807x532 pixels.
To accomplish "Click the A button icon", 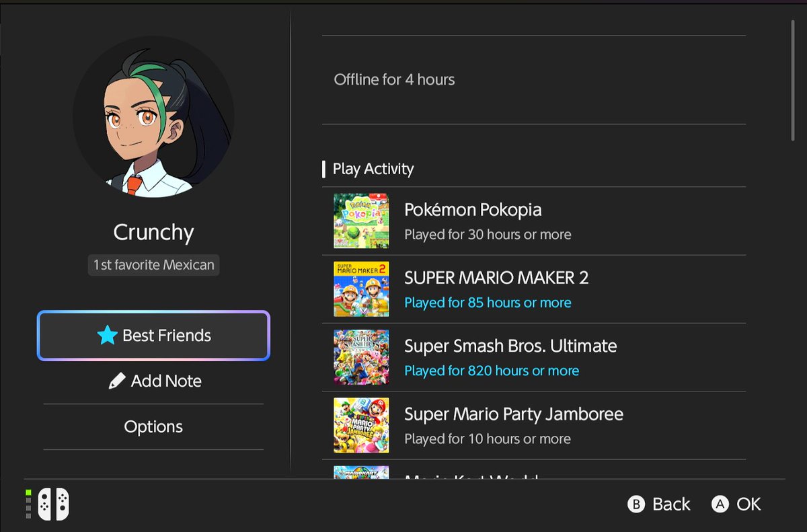I will 720,504.
